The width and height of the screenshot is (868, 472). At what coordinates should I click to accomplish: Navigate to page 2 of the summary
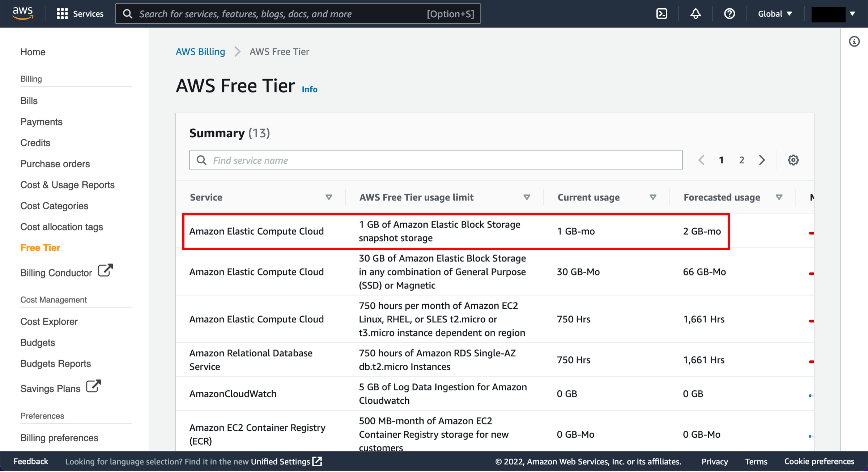(741, 160)
